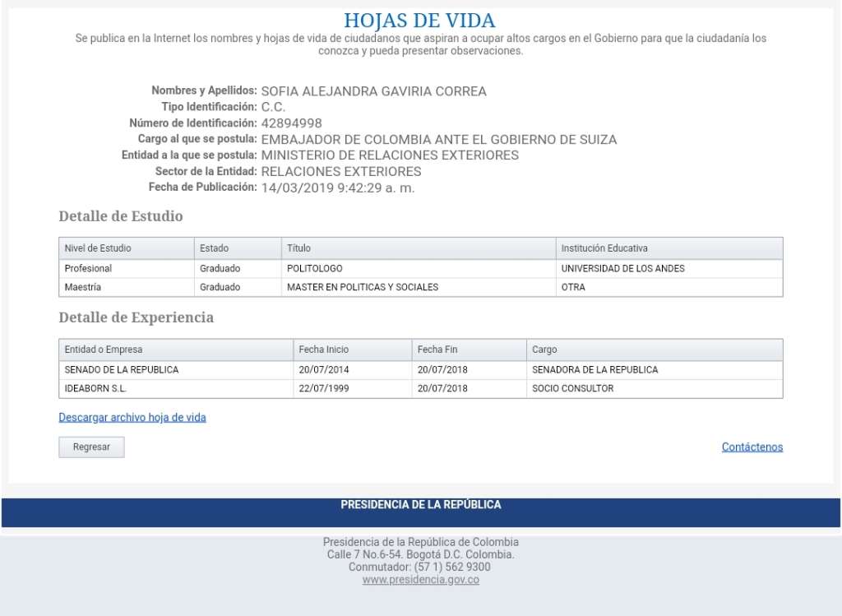Click MINISTERIO DE RELACIONES EXTERIORES value
842x616 pixels.
(390, 155)
